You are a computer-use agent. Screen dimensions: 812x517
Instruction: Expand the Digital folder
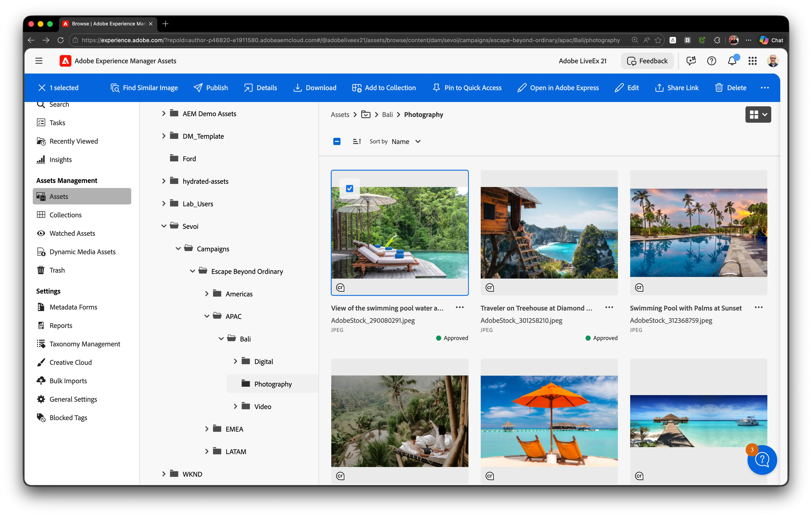point(235,361)
